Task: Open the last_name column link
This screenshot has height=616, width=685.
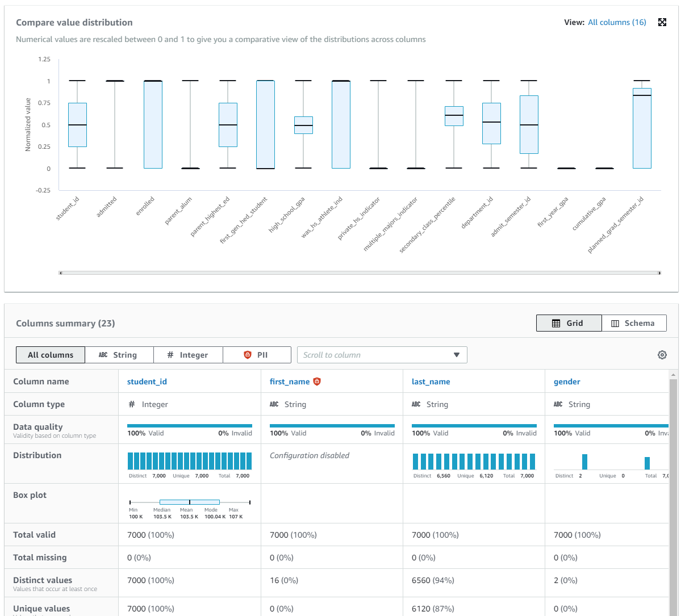Action: 431,382
